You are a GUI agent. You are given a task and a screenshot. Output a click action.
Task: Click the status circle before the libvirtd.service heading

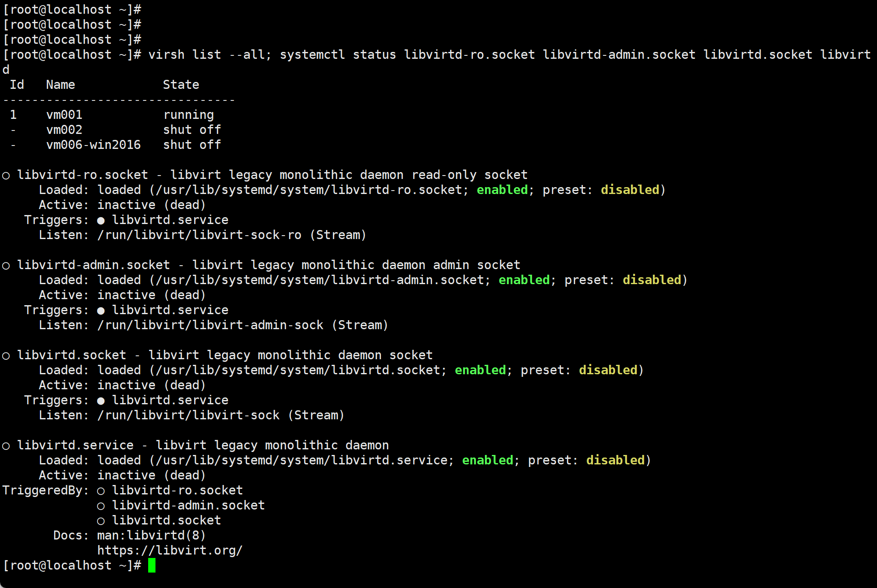point(6,446)
